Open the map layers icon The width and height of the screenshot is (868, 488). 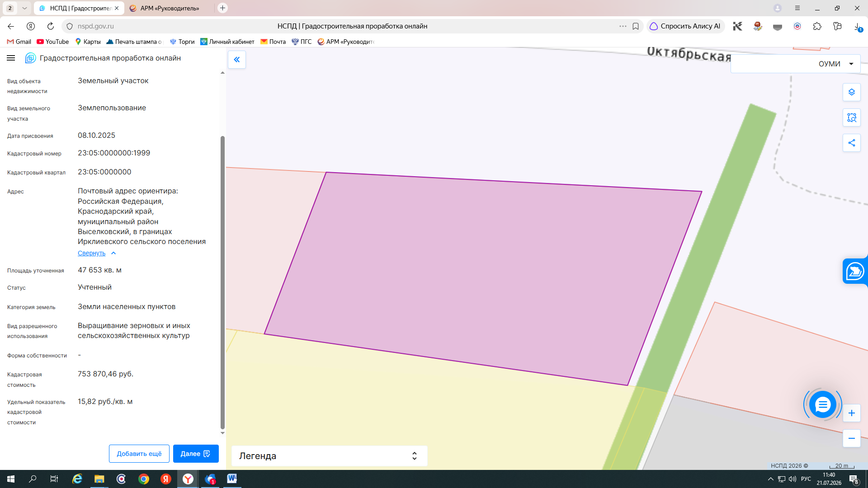point(852,92)
